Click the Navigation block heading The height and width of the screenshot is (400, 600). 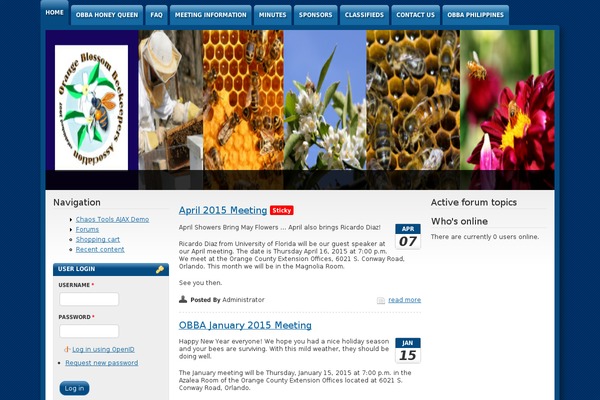pos(77,202)
